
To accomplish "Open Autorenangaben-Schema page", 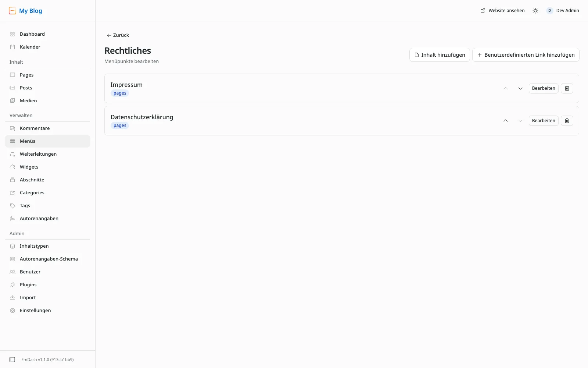I will click(48, 259).
